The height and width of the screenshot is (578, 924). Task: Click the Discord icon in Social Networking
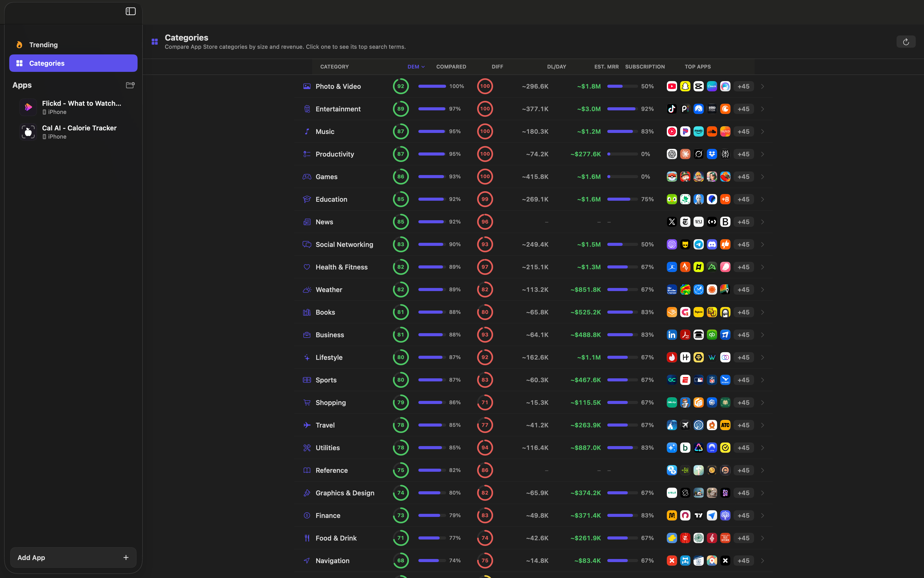tap(712, 244)
